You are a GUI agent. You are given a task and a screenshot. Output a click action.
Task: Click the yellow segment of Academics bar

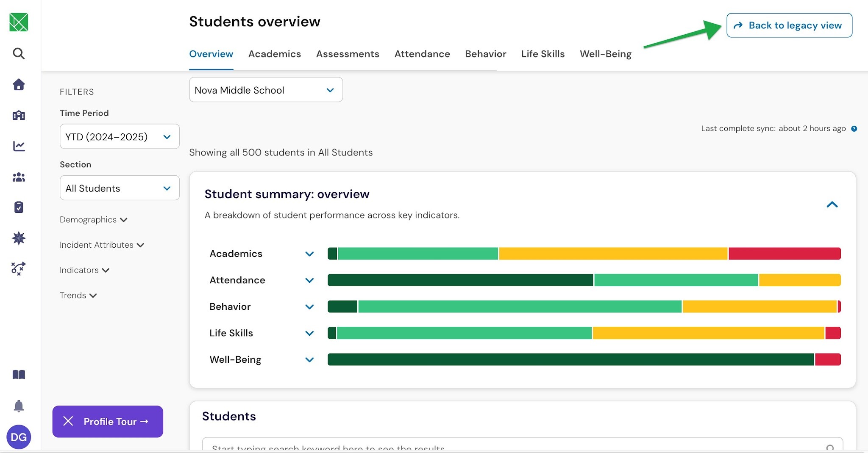click(613, 254)
